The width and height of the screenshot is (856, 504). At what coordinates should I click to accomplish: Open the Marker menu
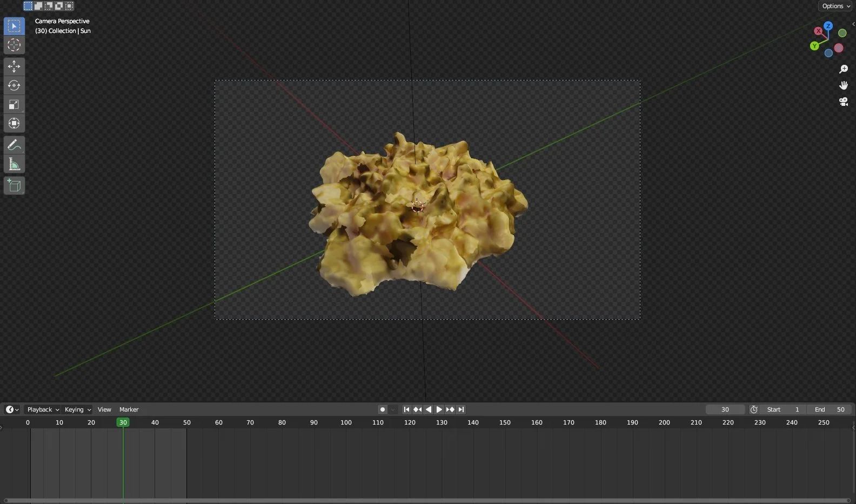[x=129, y=409]
